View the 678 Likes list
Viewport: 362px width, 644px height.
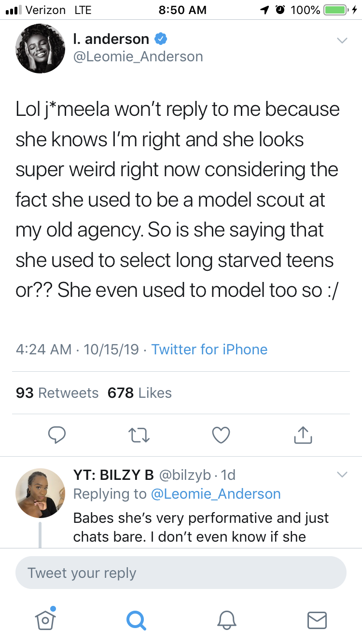(x=139, y=393)
